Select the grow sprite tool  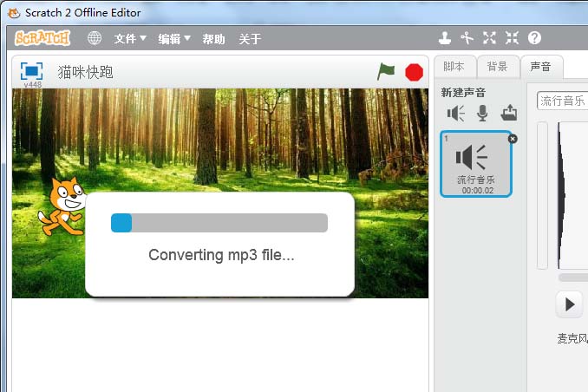(x=490, y=38)
